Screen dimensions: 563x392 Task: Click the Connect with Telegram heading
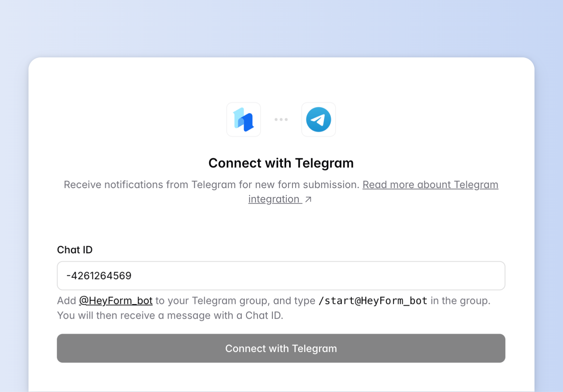281,163
